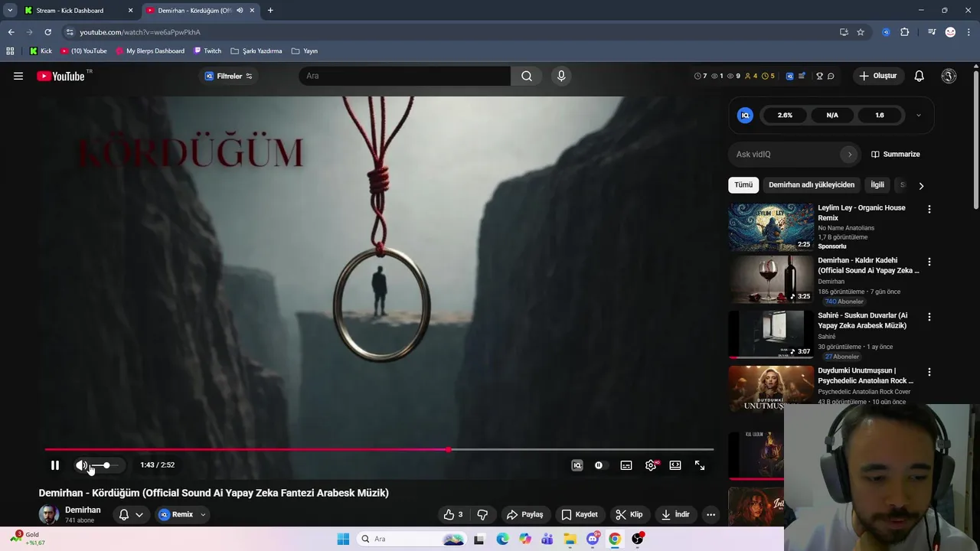The height and width of the screenshot is (551, 980).
Task: Seek on the video progress bar
Action: (x=379, y=450)
